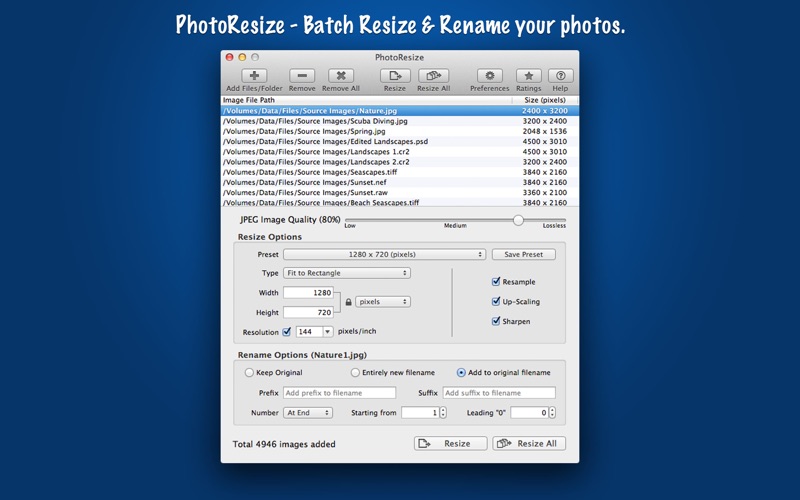Click the Add Files/Folder plus icon

tap(254, 76)
